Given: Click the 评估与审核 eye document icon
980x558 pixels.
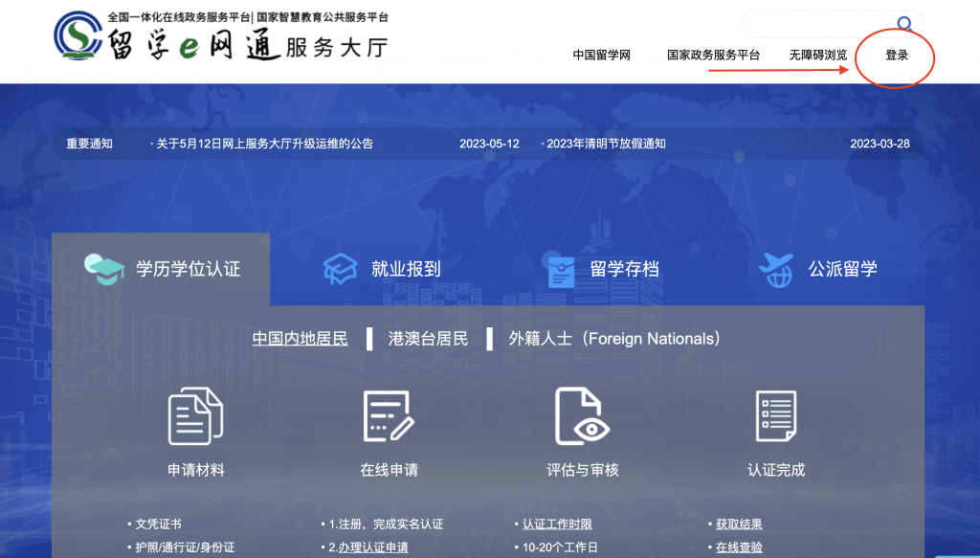Looking at the screenshot, I should click(x=583, y=416).
